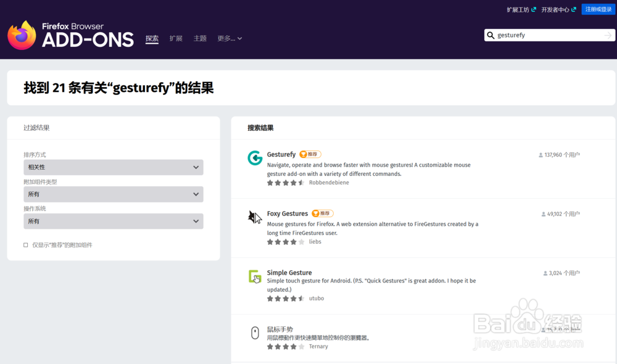Click the Gesturefy description text

369,169
